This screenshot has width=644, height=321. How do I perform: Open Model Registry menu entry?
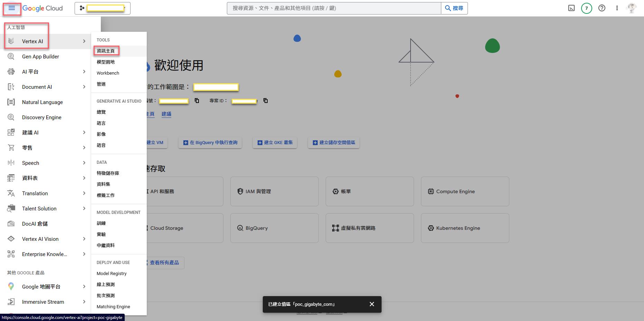(112, 274)
